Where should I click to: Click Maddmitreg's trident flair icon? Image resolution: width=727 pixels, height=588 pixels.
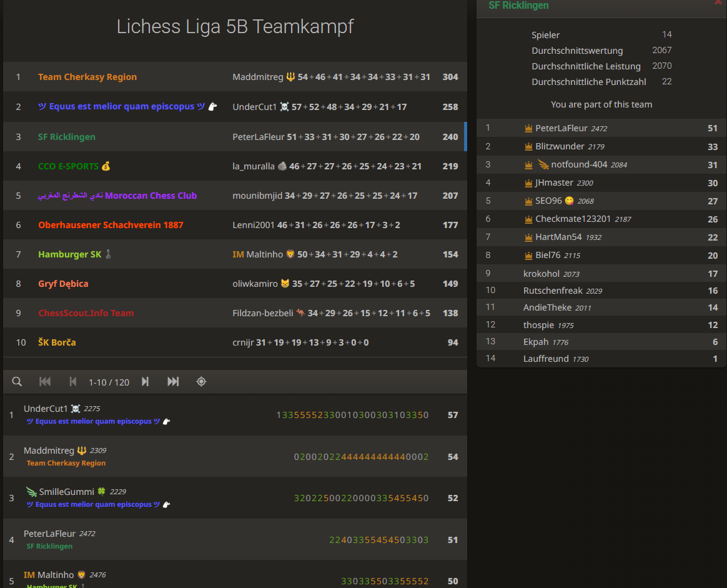pos(289,76)
